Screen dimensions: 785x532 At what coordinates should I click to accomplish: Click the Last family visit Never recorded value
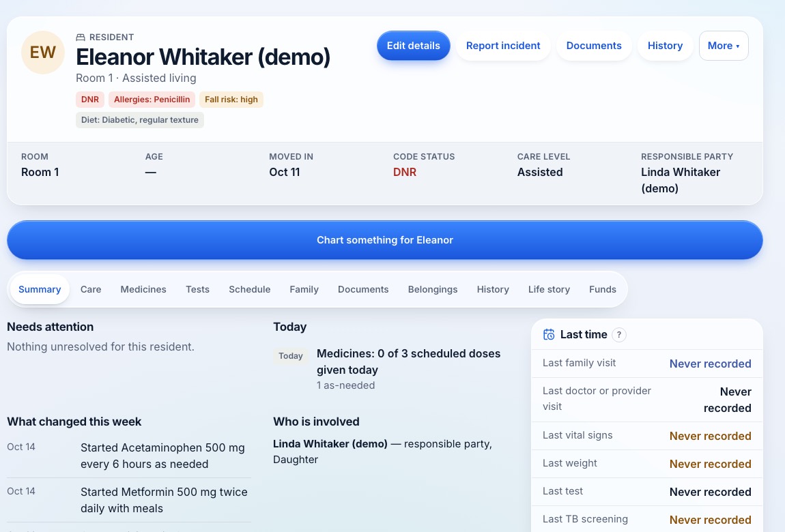coord(710,364)
